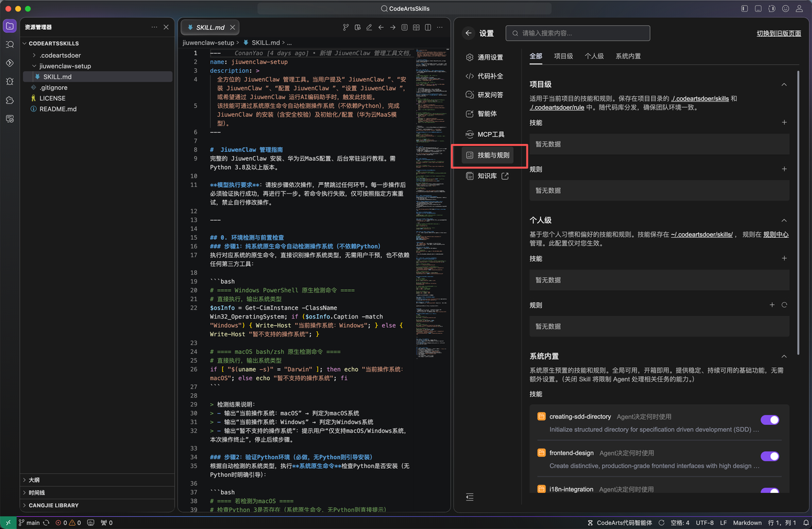
Task: Open 智能体 in settings menu
Action: coord(481,114)
